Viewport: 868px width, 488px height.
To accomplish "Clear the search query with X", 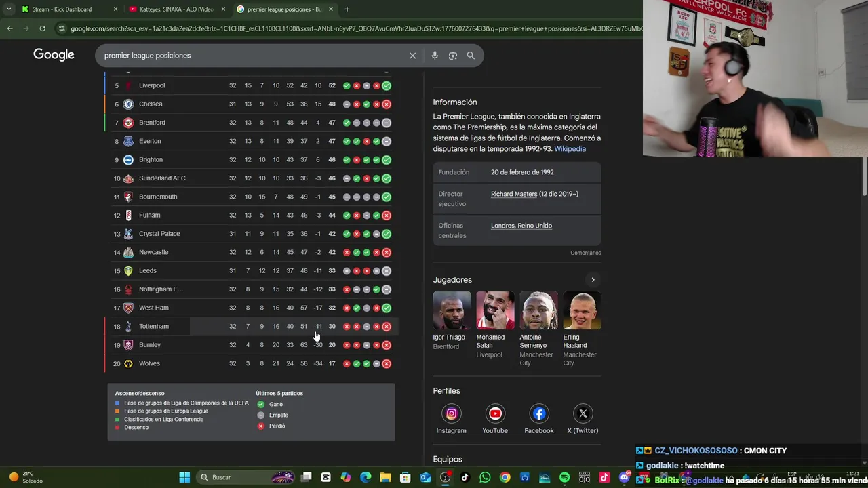I will click(x=412, y=56).
